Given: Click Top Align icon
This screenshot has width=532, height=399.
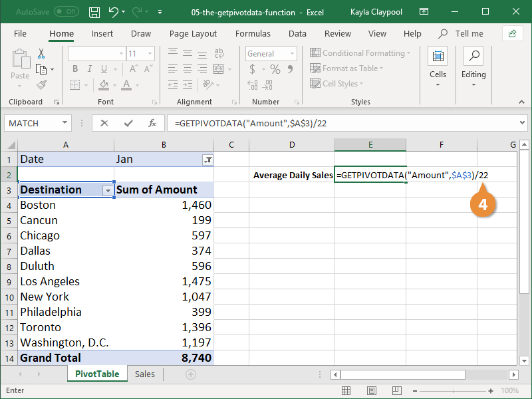Looking at the screenshot, I should (x=173, y=53).
